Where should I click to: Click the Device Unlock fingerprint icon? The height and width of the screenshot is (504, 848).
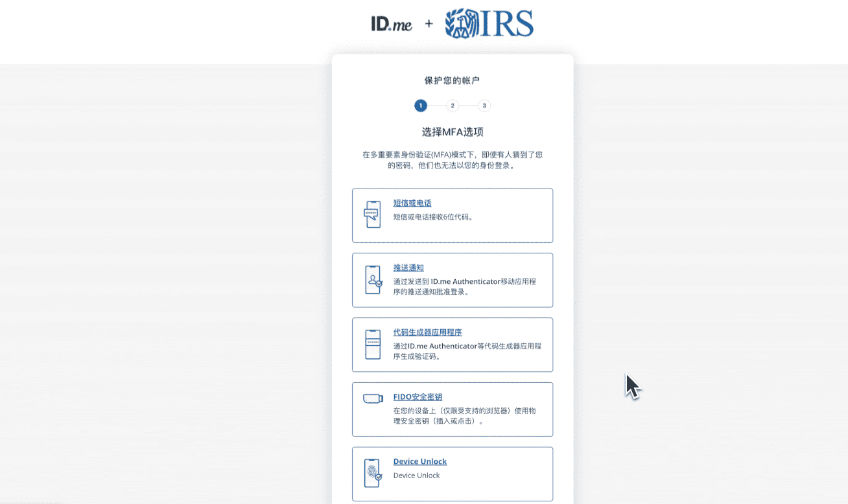coord(373,474)
